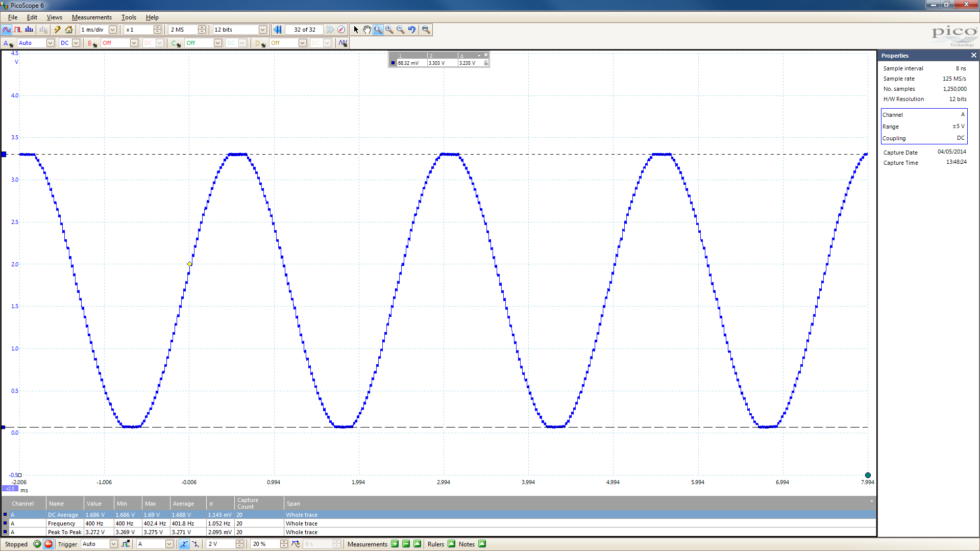Viewport: 980px width, 551px height.
Task: Open Channel C options button
Action: (176, 43)
